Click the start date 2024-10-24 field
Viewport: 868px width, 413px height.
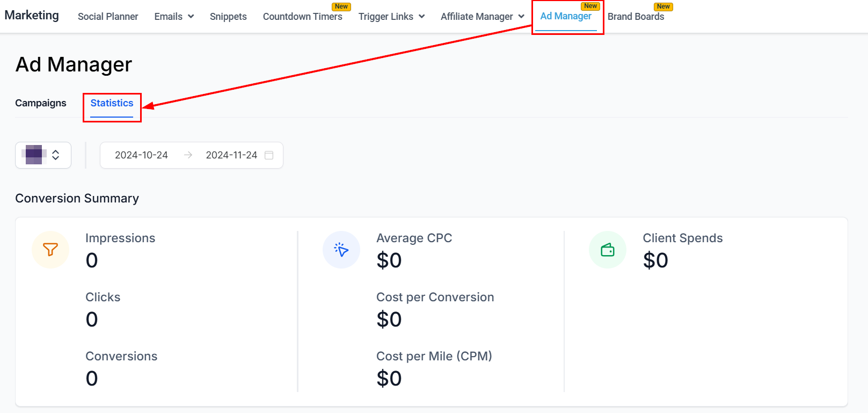point(141,155)
